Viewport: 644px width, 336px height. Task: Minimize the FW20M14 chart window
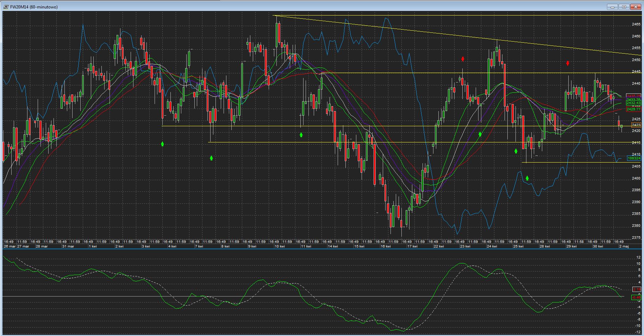pyautogui.click(x=612, y=7)
